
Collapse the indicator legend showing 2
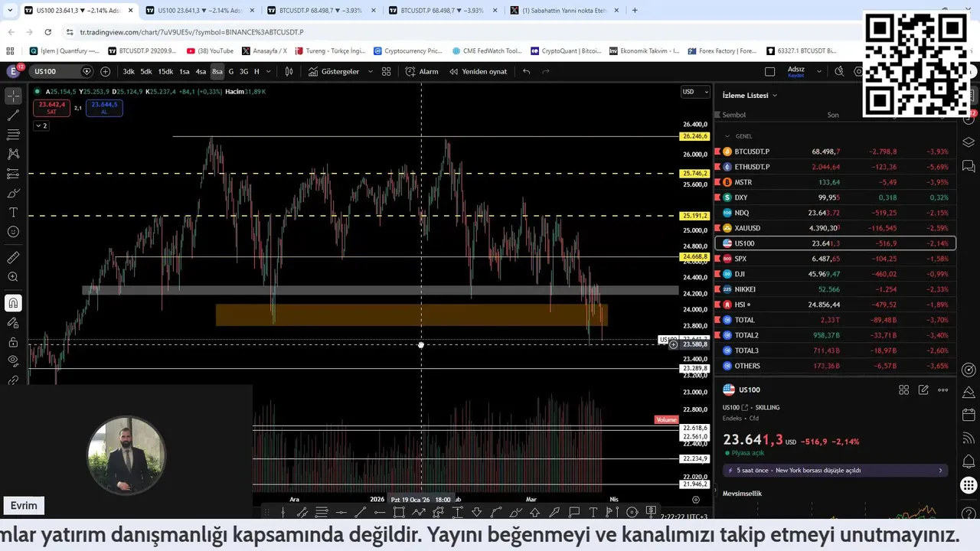[x=41, y=126]
